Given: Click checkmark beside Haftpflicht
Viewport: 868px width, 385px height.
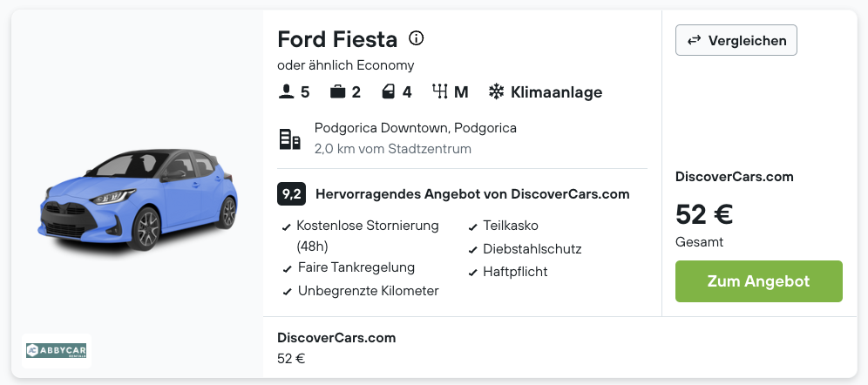Looking at the screenshot, I should 472,273.
